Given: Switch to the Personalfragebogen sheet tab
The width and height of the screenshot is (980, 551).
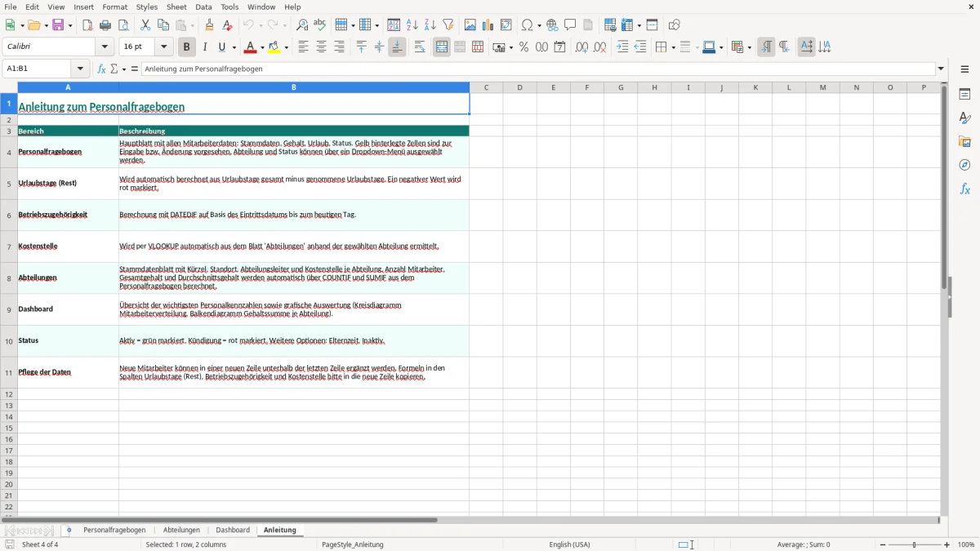Looking at the screenshot, I should coord(114,530).
